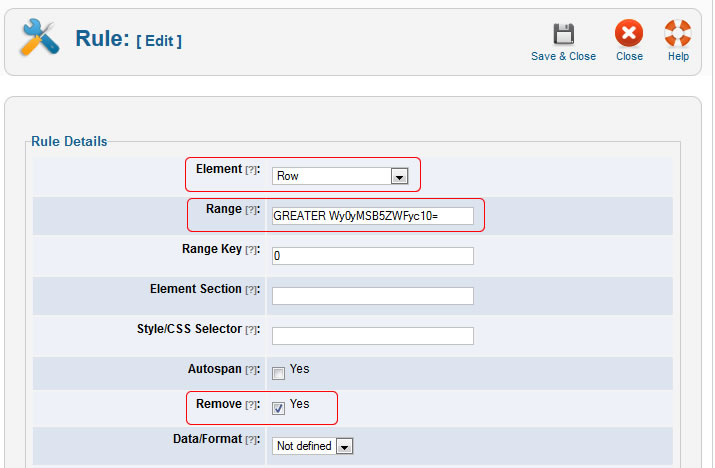The image size is (715, 468).
Task: Click the [?] help hint beside Element Section
Action: click(252, 291)
